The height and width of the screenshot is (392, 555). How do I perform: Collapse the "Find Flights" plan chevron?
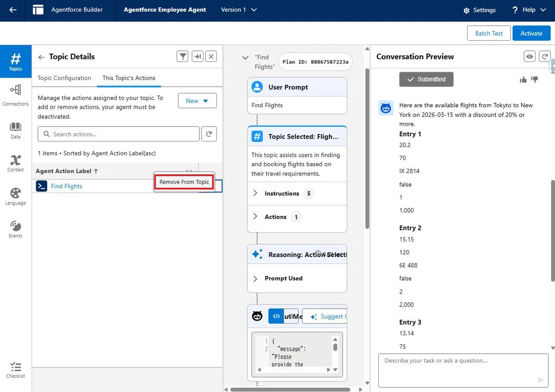pyautogui.click(x=246, y=58)
